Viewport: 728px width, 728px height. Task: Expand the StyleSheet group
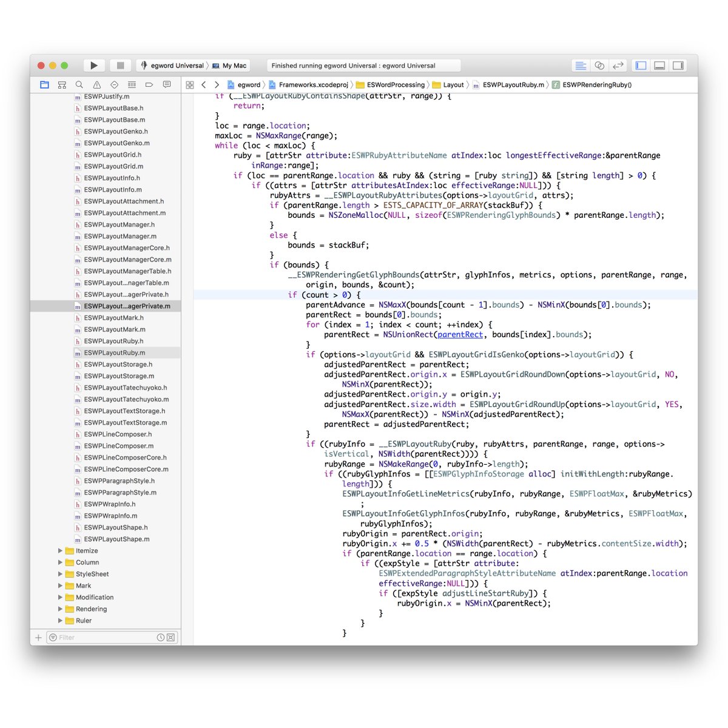(61, 574)
